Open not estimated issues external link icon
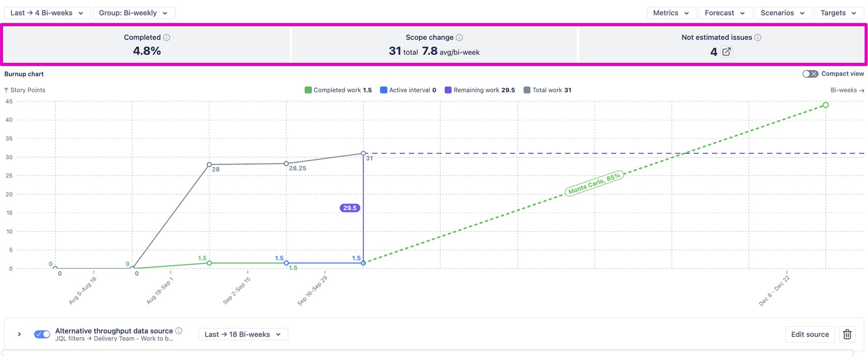 [x=726, y=52]
